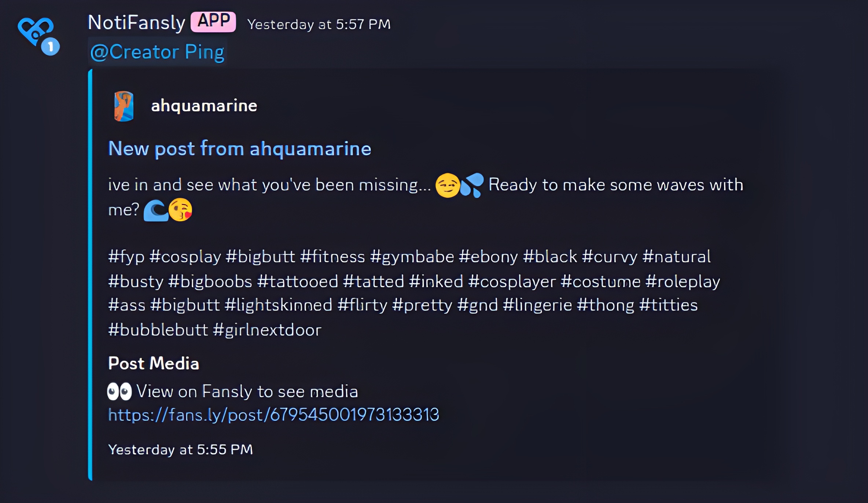Click the #cosplay hashtag text

(185, 257)
